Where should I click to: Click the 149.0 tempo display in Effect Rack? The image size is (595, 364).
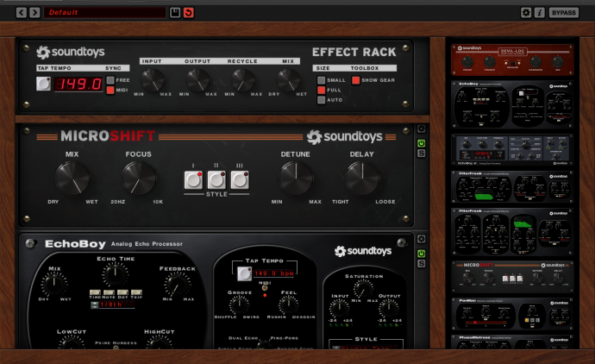point(78,84)
